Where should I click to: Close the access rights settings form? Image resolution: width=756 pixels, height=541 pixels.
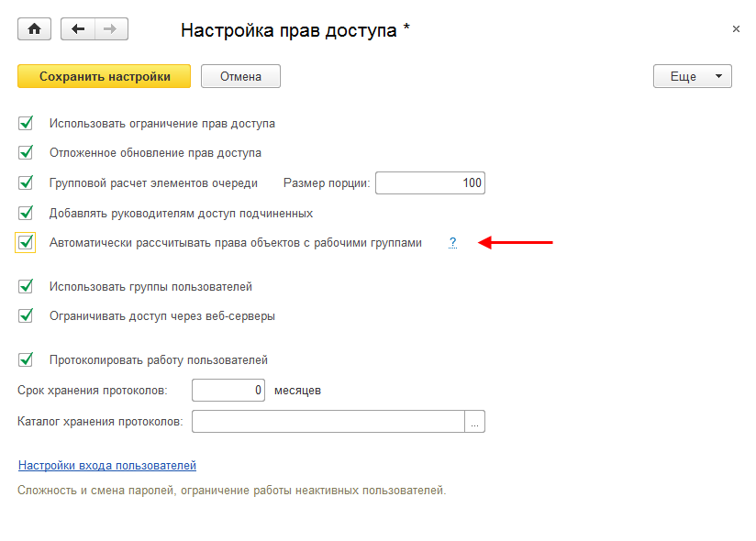point(736,29)
